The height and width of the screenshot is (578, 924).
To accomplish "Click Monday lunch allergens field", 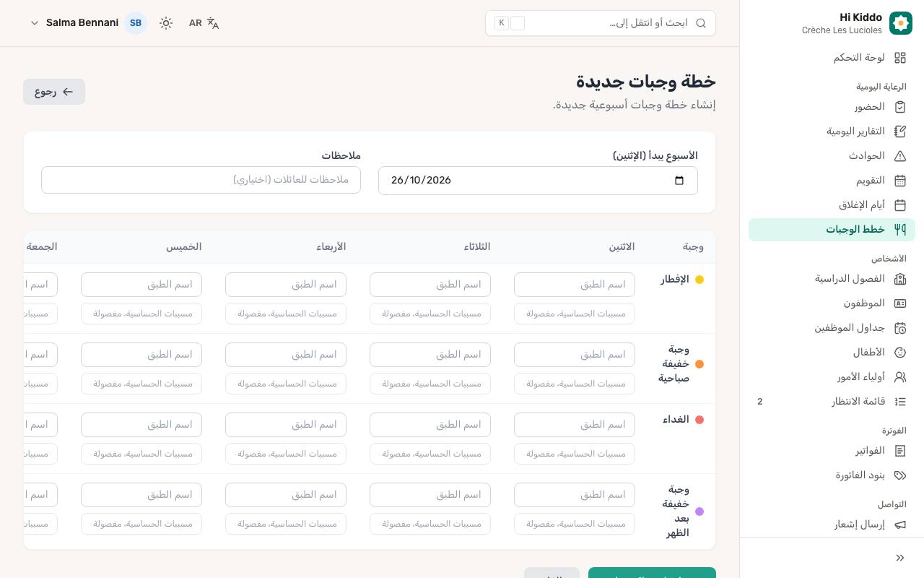I will coord(575,454).
